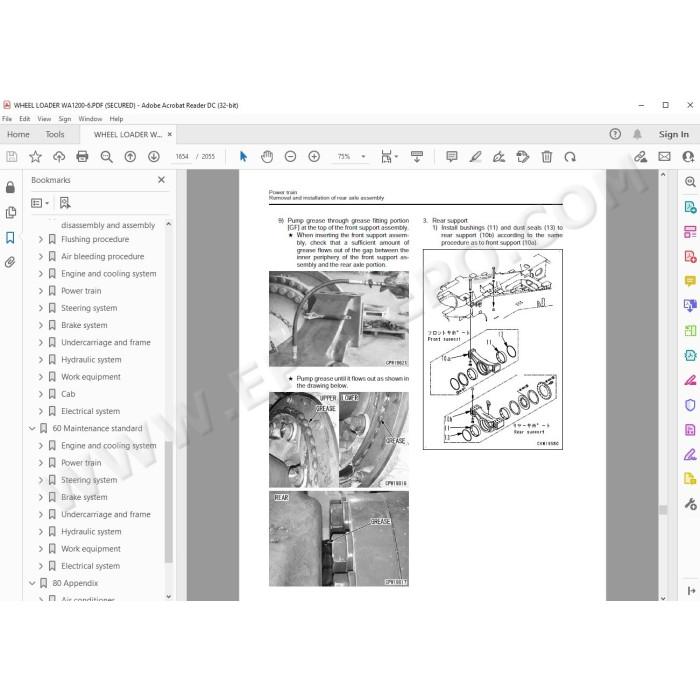700x700 pixels.
Task: Click find current bookmark icon
Action: (x=65, y=203)
